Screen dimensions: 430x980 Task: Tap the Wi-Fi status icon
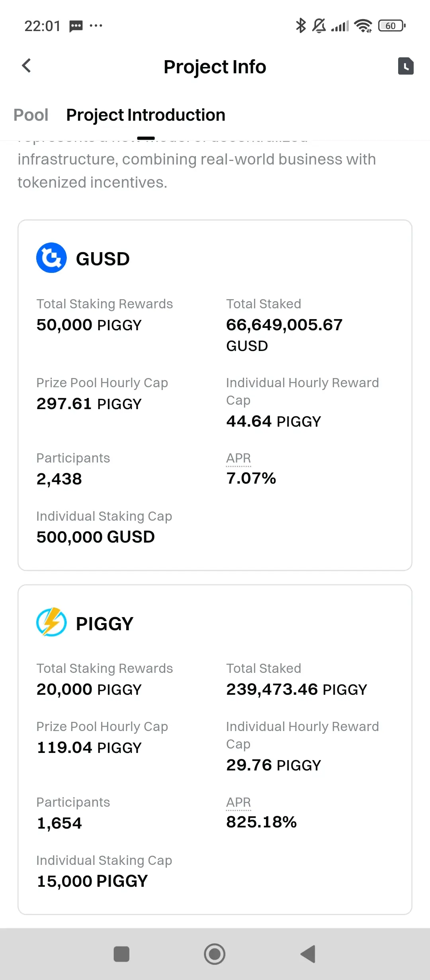(x=363, y=26)
